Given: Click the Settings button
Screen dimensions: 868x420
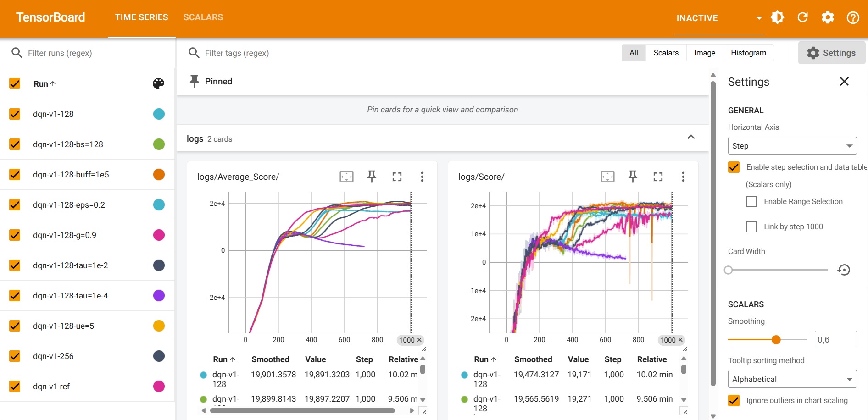Looking at the screenshot, I should (x=831, y=53).
